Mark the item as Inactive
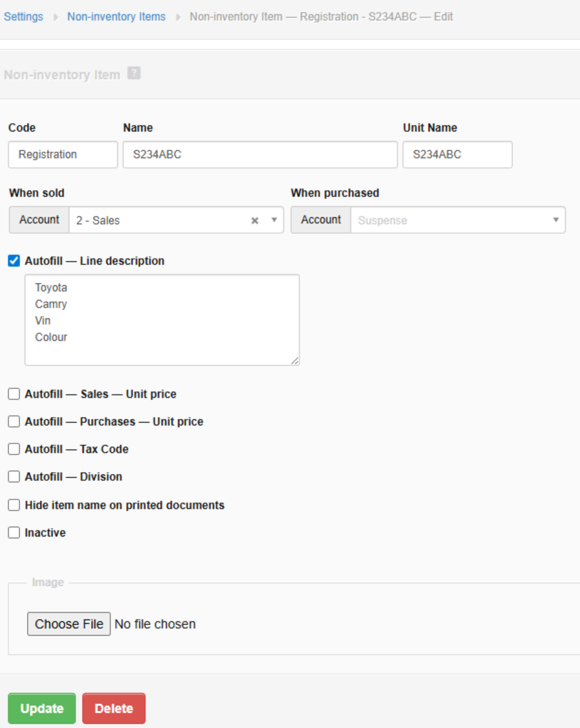Viewport: 580px width, 728px height. [x=14, y=533]
